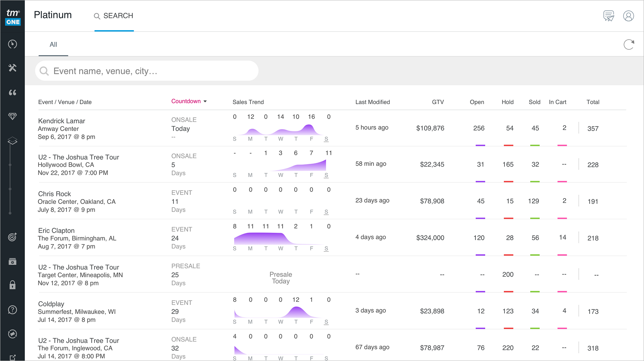Open U2 Joshua Tree Tour at Target Center

(x=78, y=267)
